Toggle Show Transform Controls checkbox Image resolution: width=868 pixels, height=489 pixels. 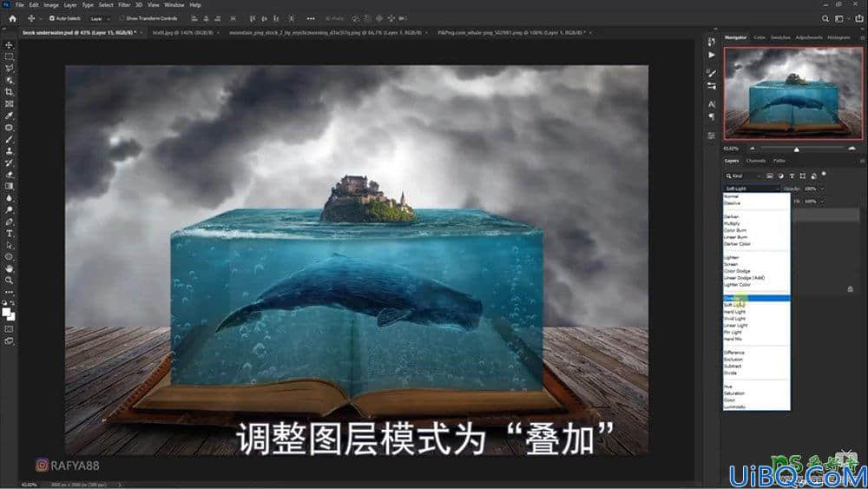pos(122,18)
